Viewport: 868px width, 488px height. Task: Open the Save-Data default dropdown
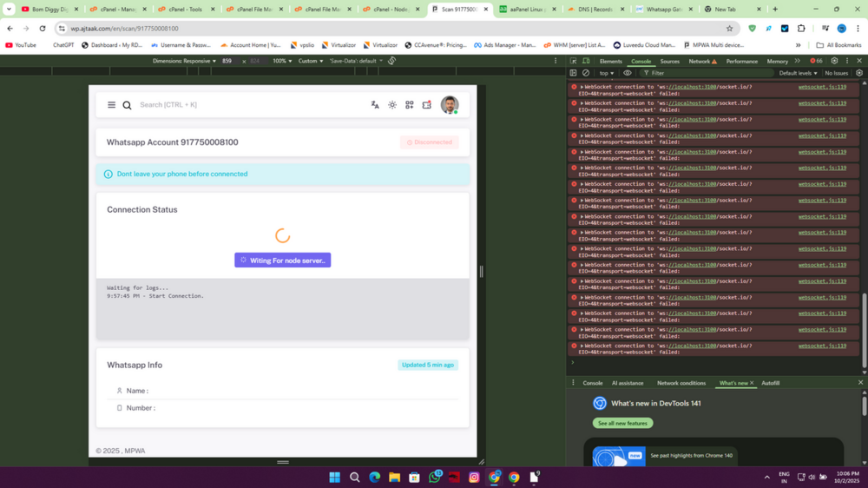click(x=356, y=61)
